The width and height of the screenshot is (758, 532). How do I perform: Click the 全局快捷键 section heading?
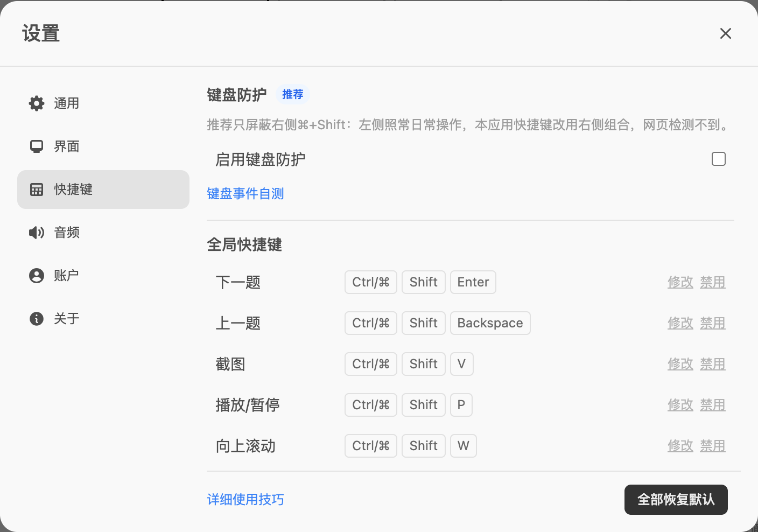point(244,245)
